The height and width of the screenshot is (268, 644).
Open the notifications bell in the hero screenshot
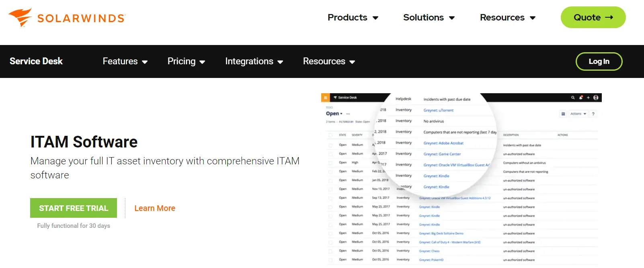(581, 98)
